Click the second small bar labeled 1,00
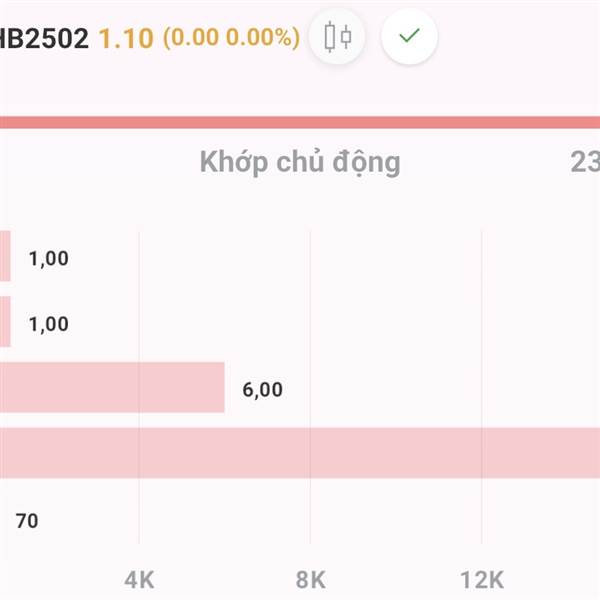600x600 pixels. 5,321
